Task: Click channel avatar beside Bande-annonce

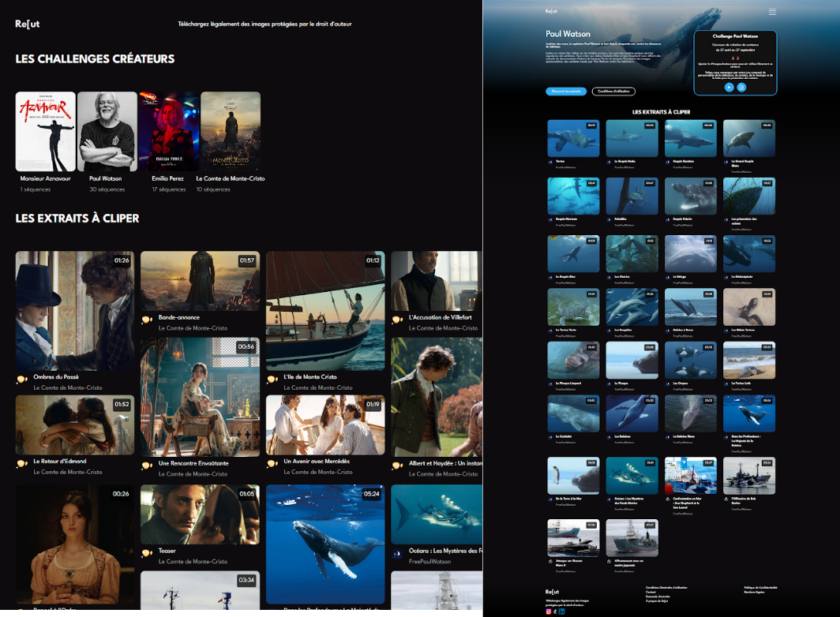Action: point(147,320)
